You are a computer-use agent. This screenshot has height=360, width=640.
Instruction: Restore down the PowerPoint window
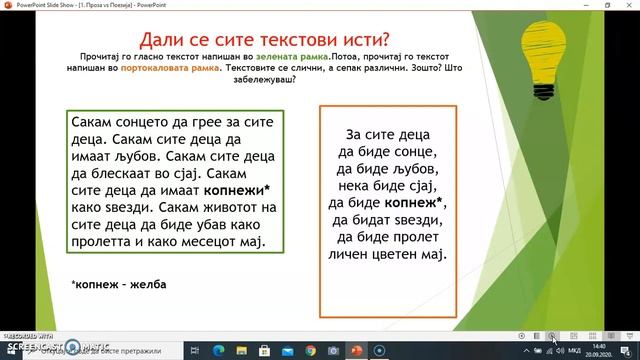point(608,5)
